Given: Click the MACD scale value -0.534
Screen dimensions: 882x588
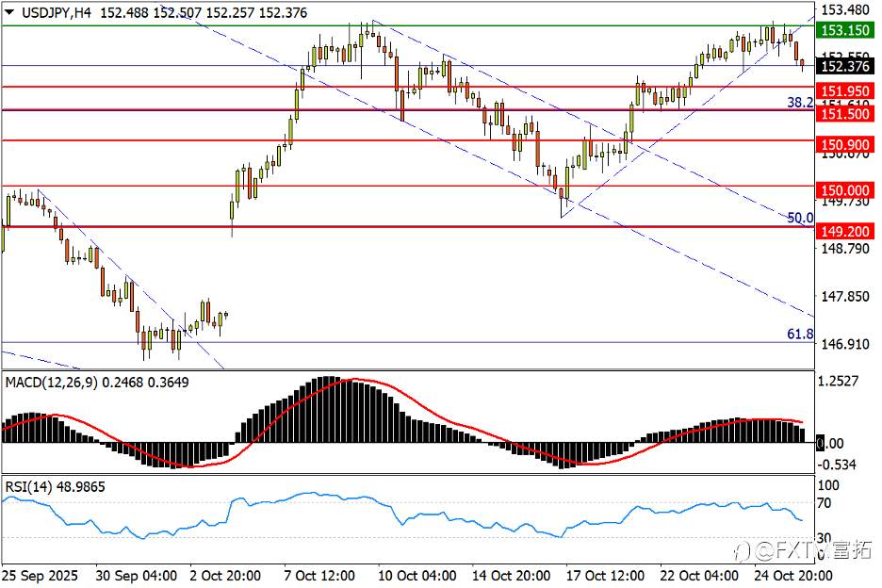Looking at the screenshot, I should 837,465.
